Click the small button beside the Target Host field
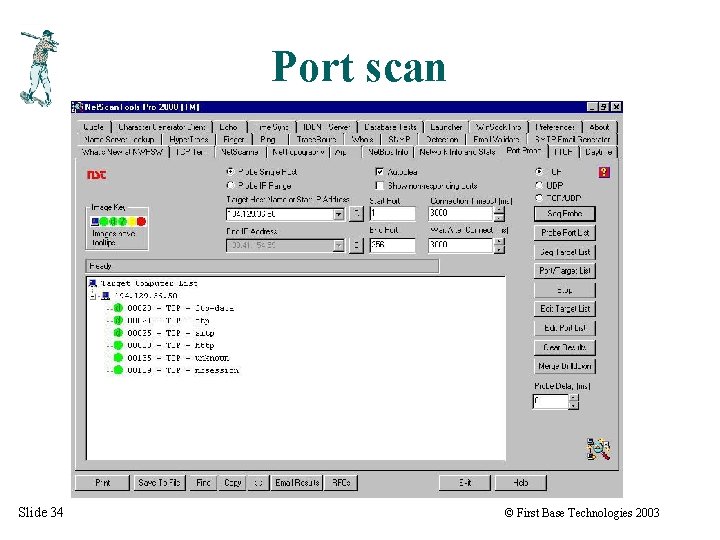Image resolution: width=720 pixels, height=540 pixels. (x=356, y=214)
